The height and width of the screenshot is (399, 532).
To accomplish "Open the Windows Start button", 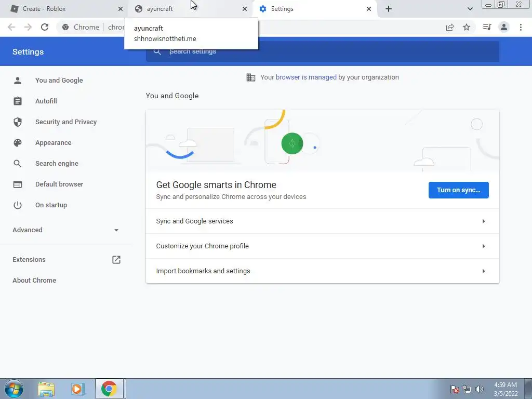I will tap(14, 389).
